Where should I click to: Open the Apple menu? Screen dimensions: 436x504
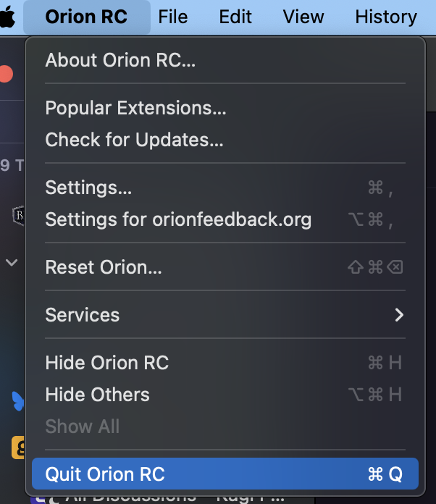[7, 17]
